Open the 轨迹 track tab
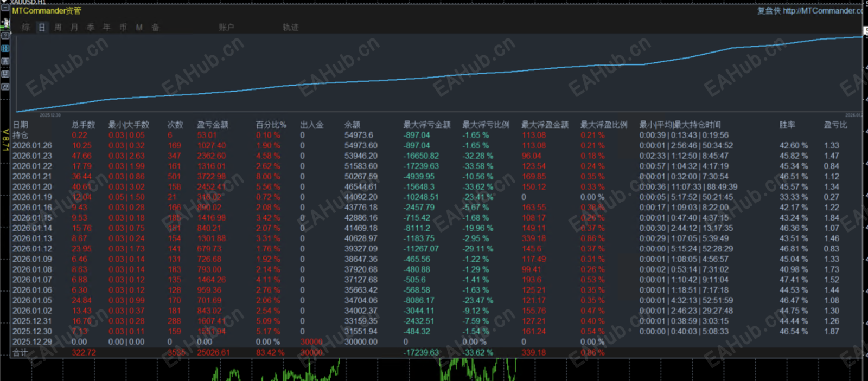This screenshot has width=868, height=381. (x=291, y=27)
